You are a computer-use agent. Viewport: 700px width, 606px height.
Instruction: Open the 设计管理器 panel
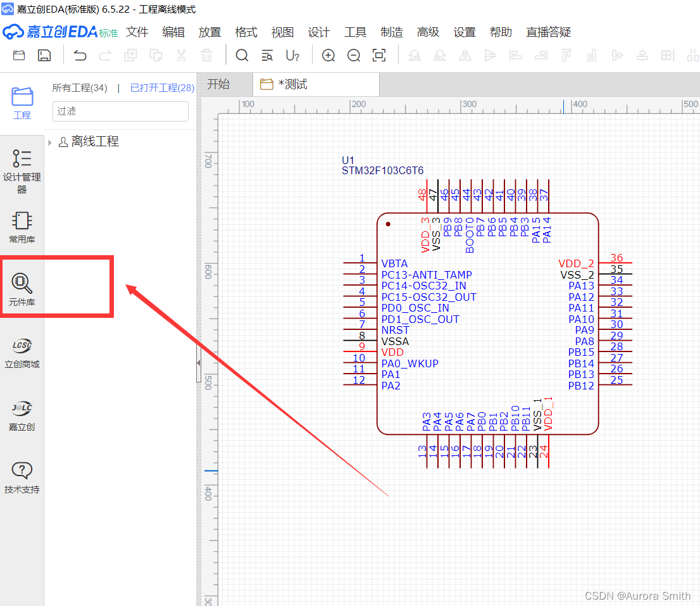coord(22,172)
